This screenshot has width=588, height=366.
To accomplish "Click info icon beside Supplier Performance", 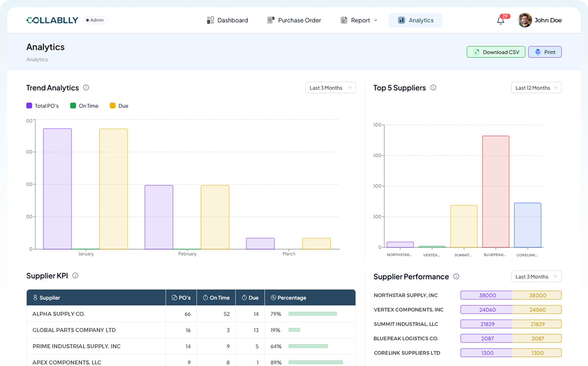I will pyautogui.click(x=456, y=277).
